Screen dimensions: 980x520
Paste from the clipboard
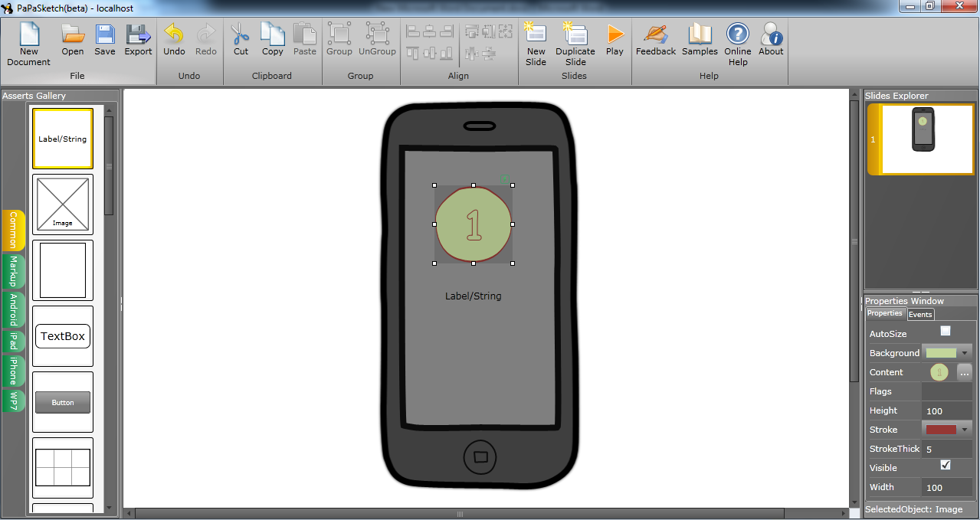point(304,40)
